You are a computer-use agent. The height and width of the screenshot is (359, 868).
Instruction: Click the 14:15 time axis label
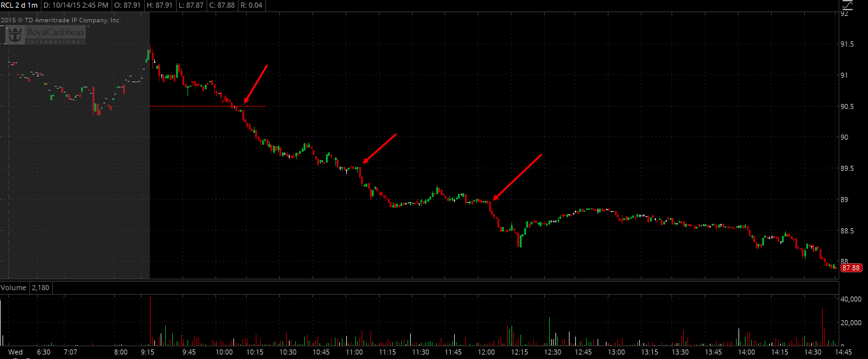(x=780, y=352)
